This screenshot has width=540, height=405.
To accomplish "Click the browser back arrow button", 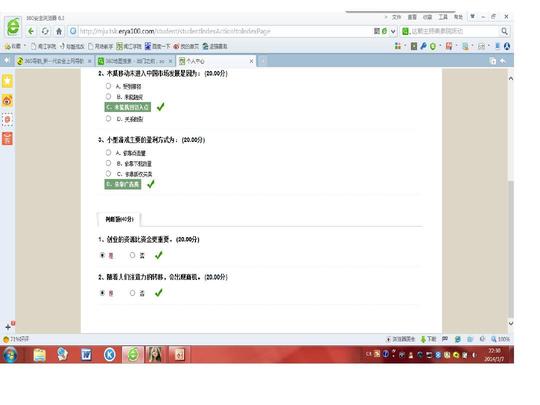I will tap(31, 31).
